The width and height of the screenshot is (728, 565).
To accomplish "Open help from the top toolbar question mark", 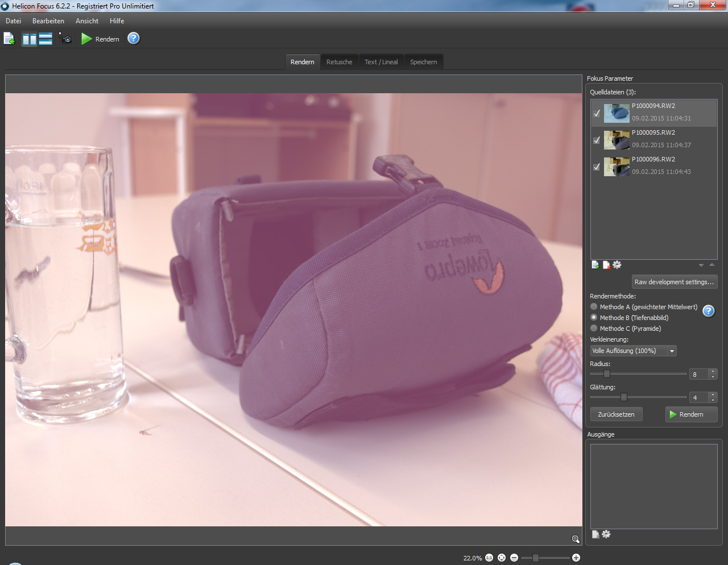I will (134, 38).
